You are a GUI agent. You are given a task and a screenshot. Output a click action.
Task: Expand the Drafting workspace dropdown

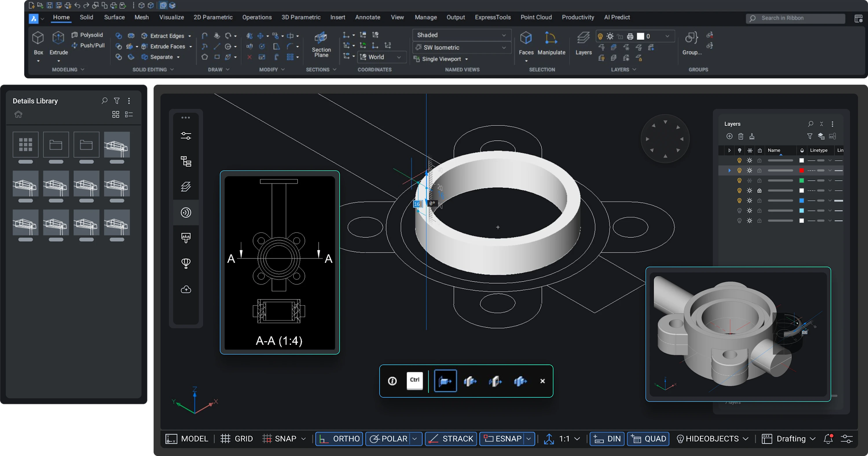click(812, 438)
